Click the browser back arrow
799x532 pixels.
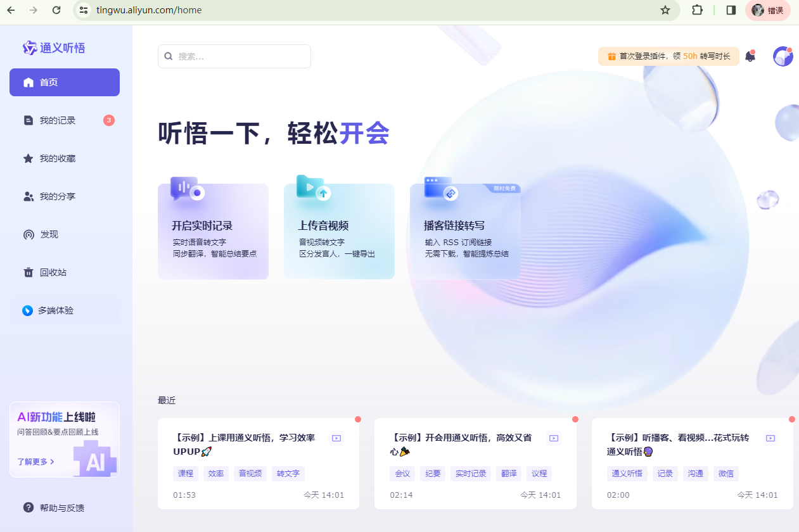[11, 10]
